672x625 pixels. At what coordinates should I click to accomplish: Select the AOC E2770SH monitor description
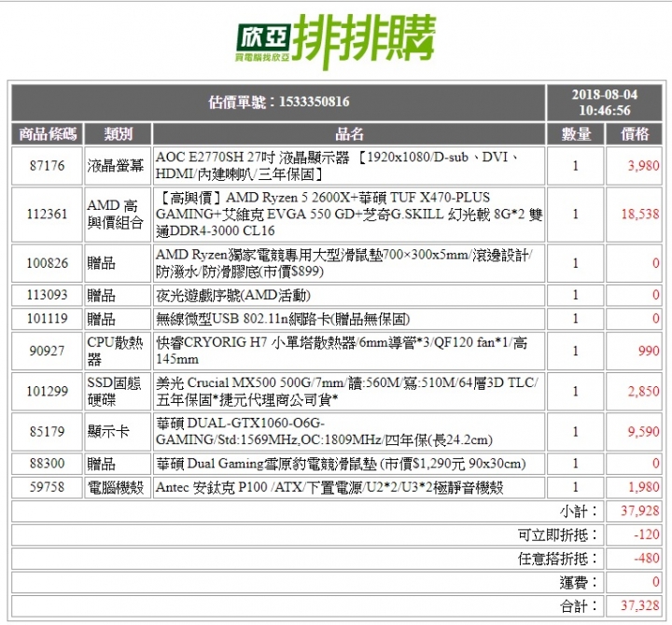[349, 166]
